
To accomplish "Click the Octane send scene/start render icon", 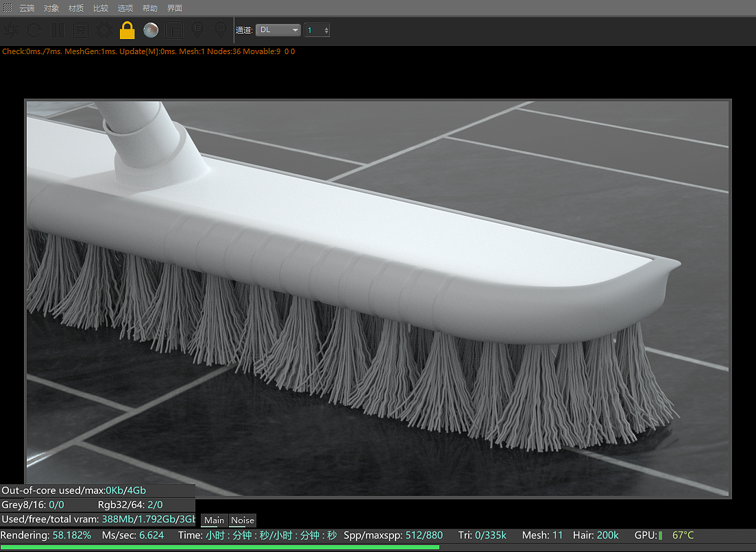I will coord(10,30).
